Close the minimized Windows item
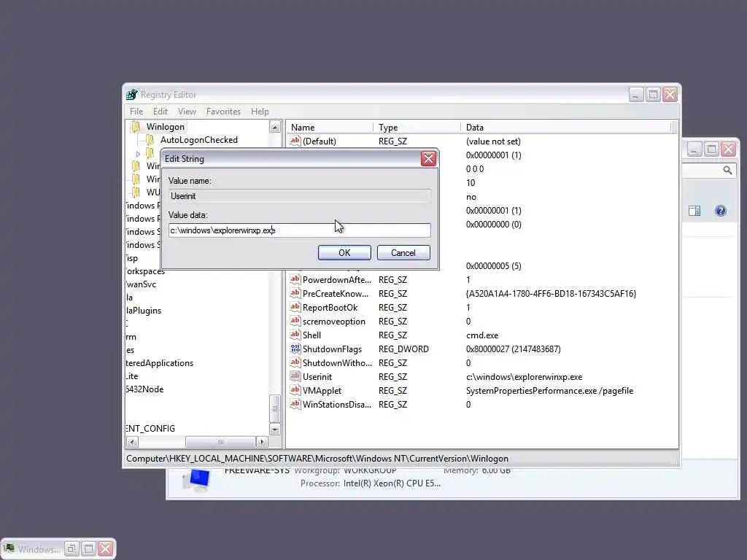747x560 pixels. [x=105, y=549]
